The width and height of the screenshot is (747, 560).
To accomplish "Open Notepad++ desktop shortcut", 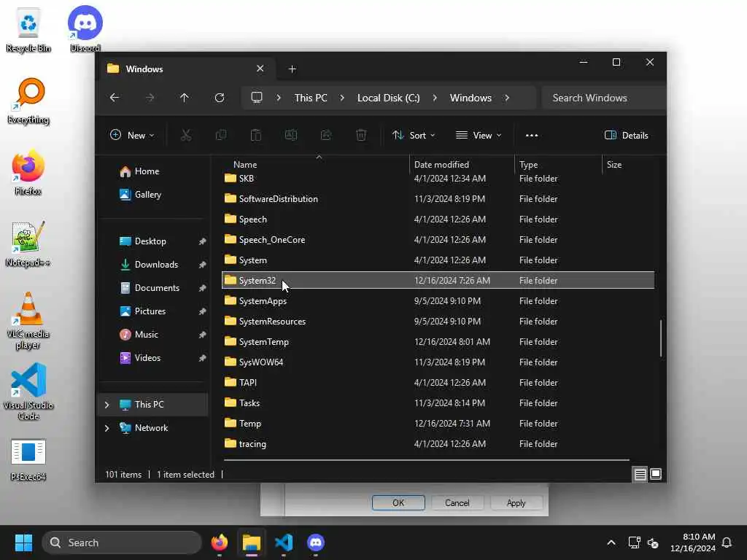I will coord(28,244).
